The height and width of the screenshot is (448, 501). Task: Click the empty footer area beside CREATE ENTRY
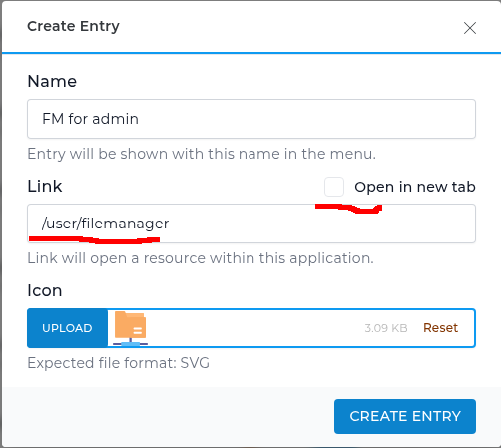pyautogui.click(x=168, y=416)
